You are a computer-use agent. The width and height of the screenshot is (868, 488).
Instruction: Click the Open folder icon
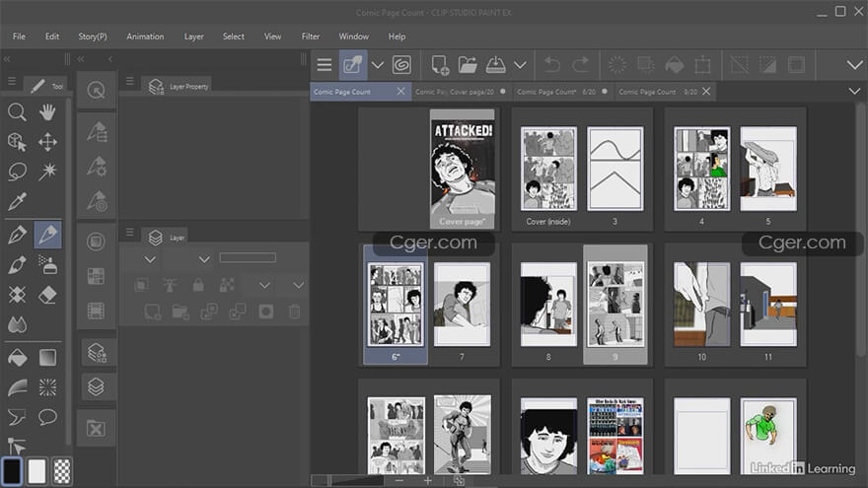468,65
